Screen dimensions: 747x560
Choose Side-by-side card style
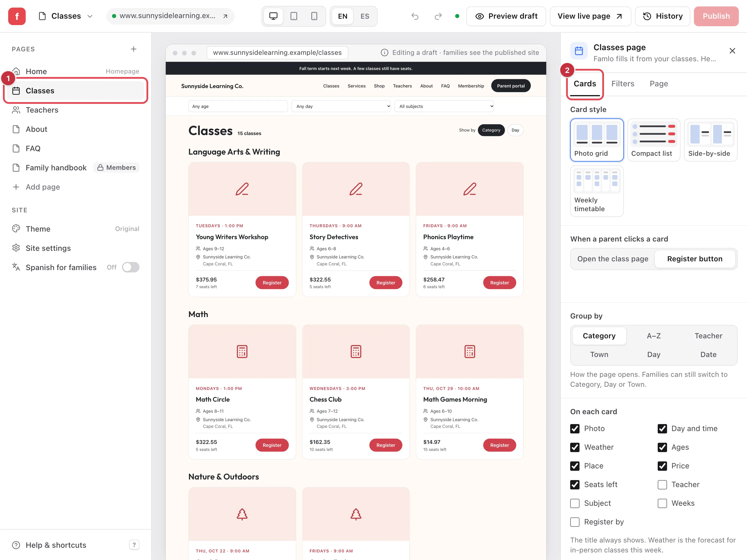pos(711,140)
